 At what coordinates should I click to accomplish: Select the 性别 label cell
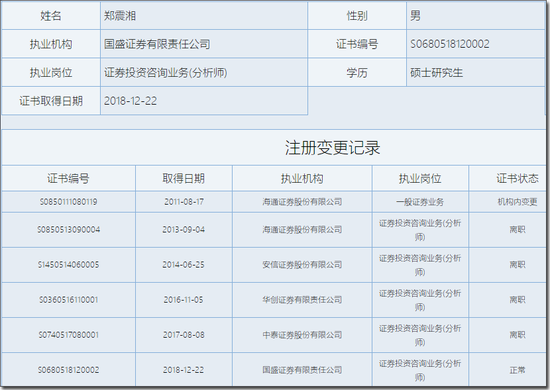(357, 16)
